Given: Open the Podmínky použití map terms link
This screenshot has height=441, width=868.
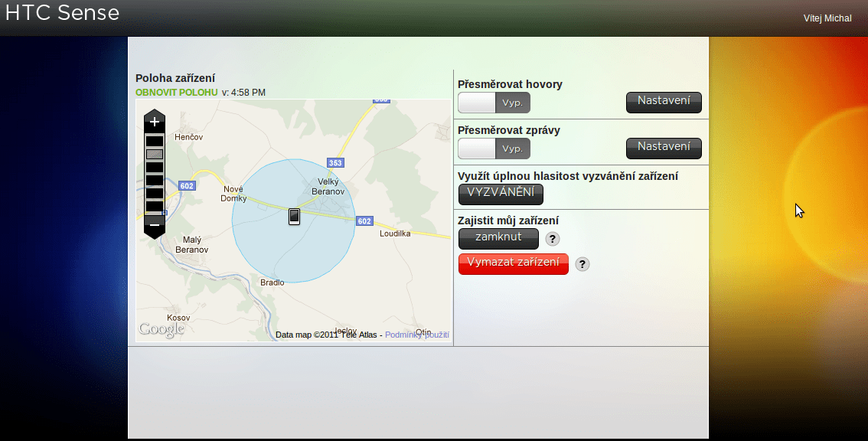Looking at the screenshot, I should (x=417, y=335).
